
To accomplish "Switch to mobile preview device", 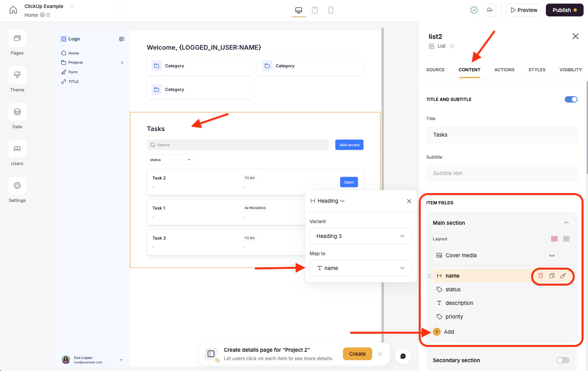I will (331, 10).
